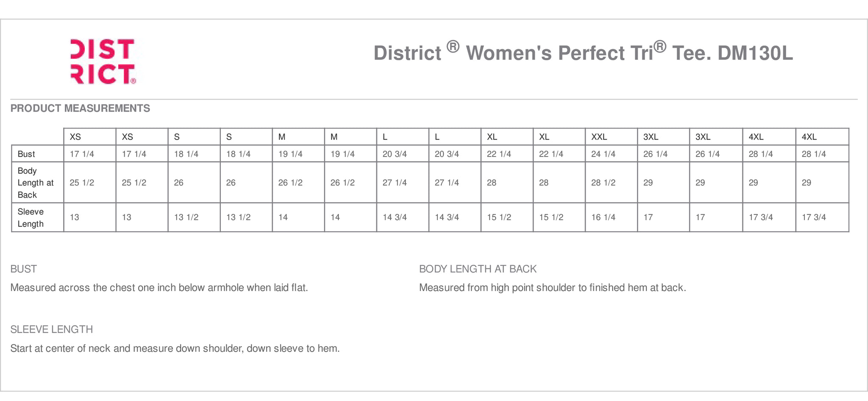Select the first XS column header

75,137
